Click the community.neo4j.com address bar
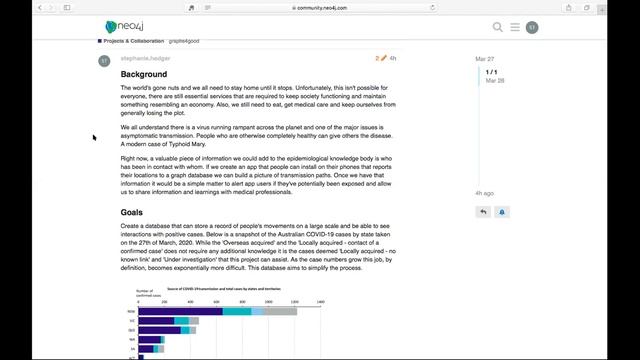Image resolution: width=640 pixels, height=360 pixels. click(x=320, y=8)
